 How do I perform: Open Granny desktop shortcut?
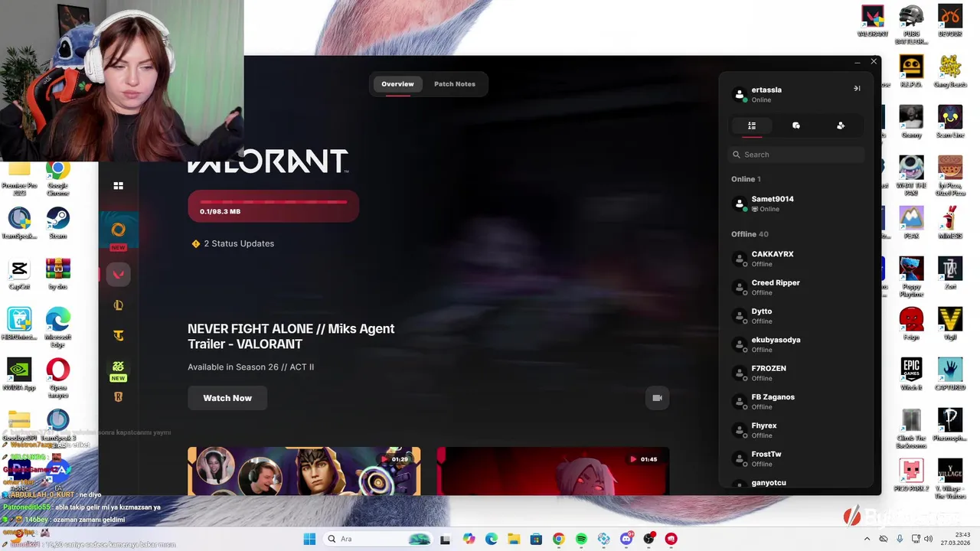(911, 122)
